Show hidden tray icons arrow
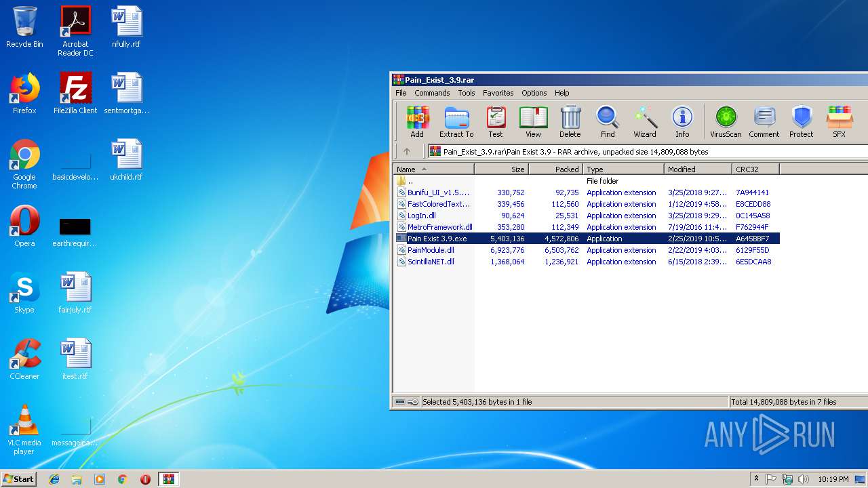Viewport: 868px width, 488px height. point(757,479)
